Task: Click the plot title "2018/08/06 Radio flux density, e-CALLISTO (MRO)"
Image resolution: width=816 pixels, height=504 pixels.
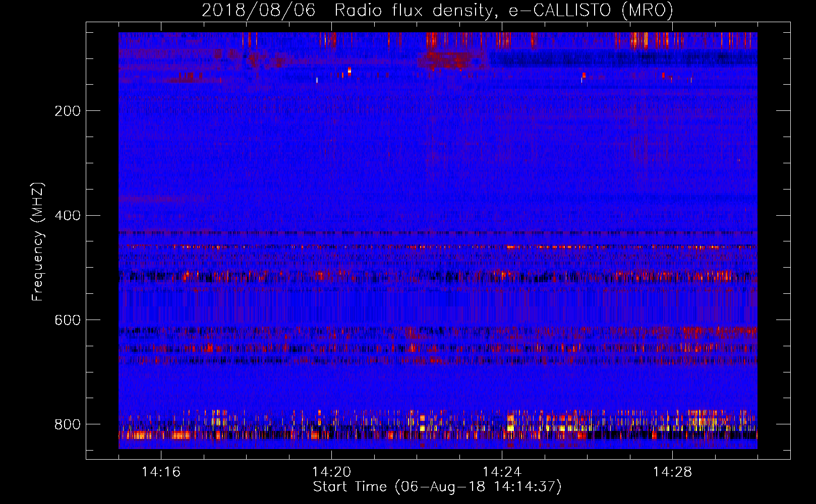Action: coord(437,10)
